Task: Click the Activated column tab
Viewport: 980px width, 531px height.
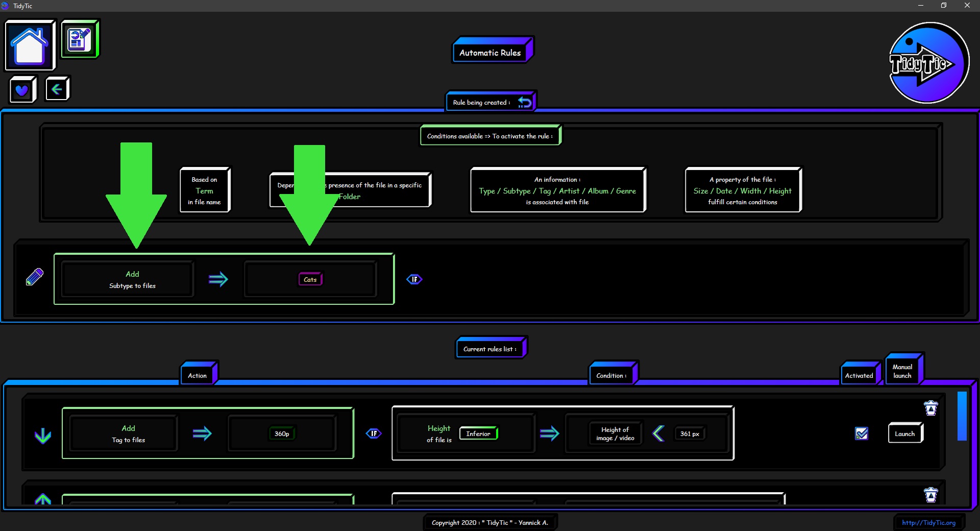Action: pyautogui.click(x=860, y=373)
